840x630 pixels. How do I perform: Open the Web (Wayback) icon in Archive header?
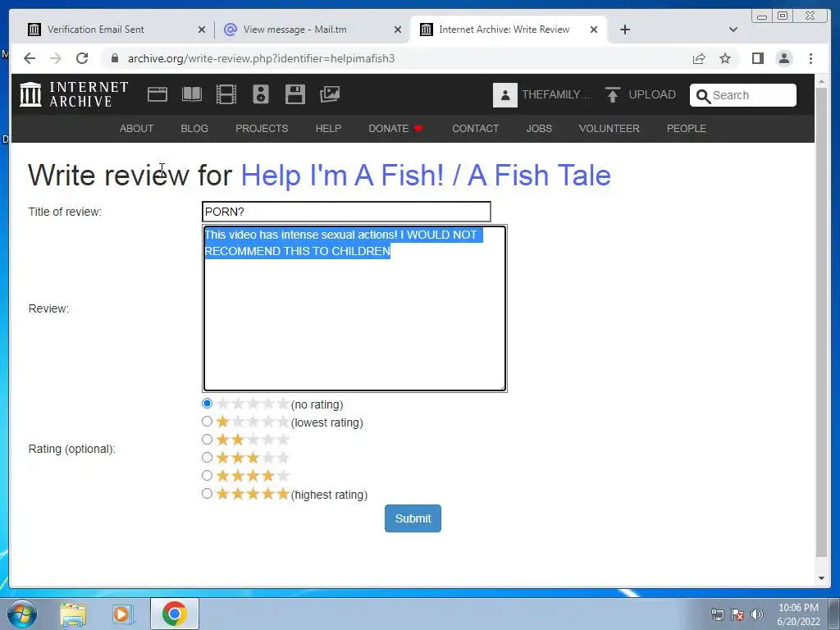click(157, 95)
